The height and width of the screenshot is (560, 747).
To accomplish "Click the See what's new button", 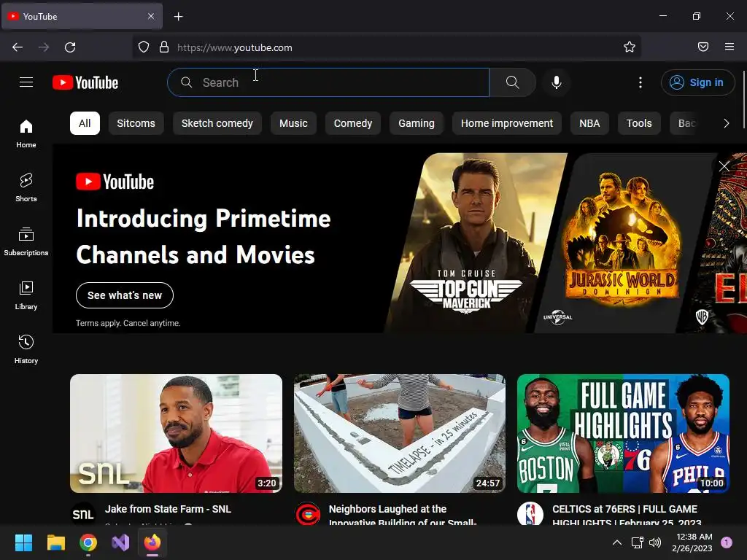I will tap(125, 295).
